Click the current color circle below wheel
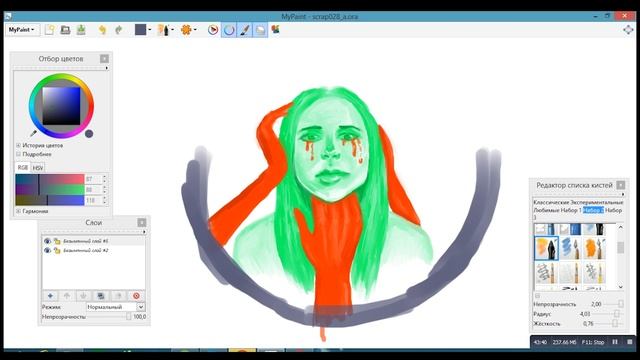This screenshot has width=640, height=360. [x=89, y=133]
